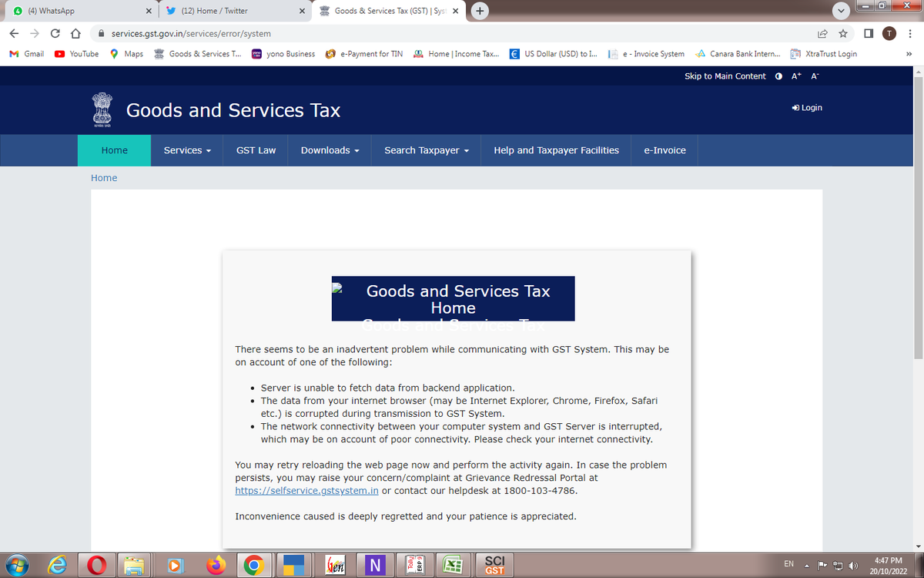Expand the Downloads dropdown menu
Screen dimensions: 924x578
click(x=330, y=150)
